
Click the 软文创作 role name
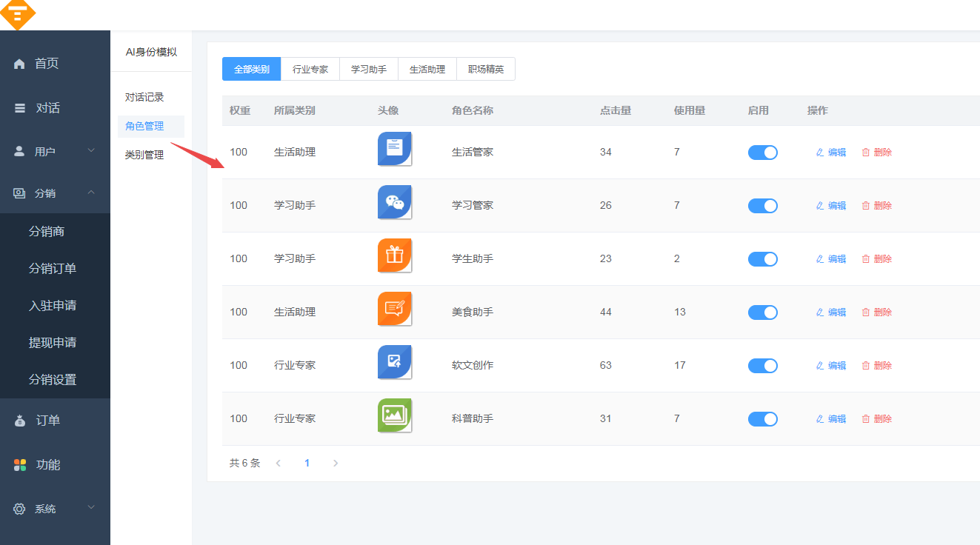tap(473, 365)
